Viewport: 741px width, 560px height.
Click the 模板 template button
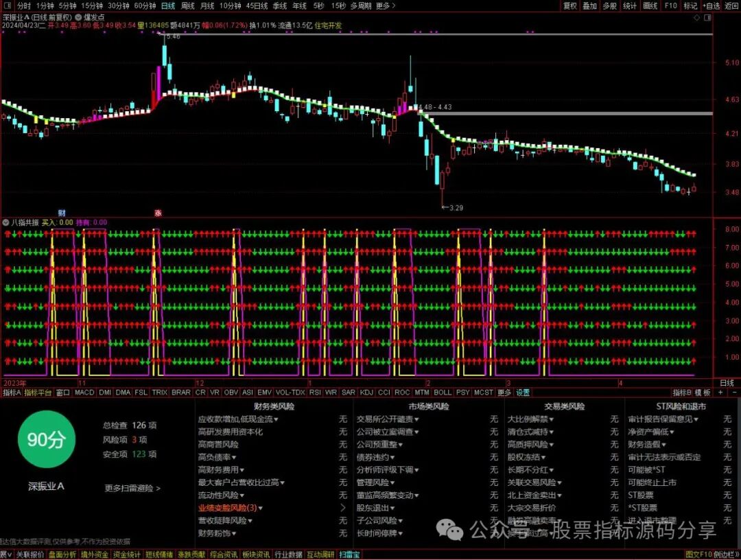click(x=703, y=393)
